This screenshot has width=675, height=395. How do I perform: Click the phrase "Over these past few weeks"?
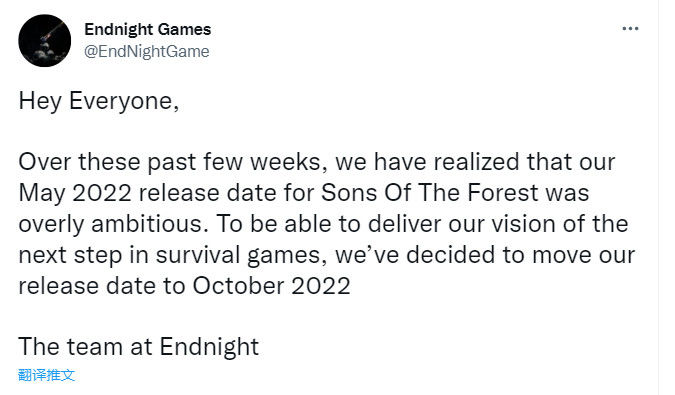point(170,162)
